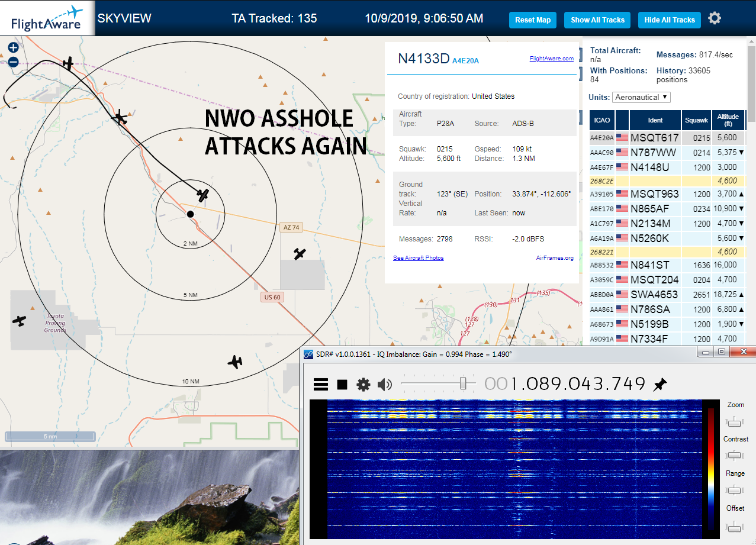This screenshot has width=756, height=545.
Task: Select the MSQT617 row in aircraft table
Action: [667, 138]
